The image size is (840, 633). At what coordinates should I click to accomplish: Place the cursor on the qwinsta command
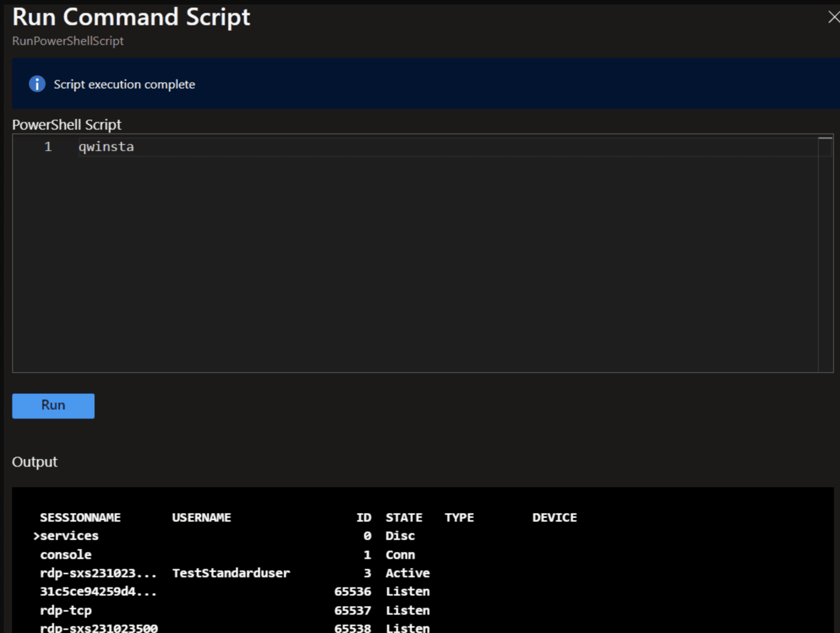[106, 146]
